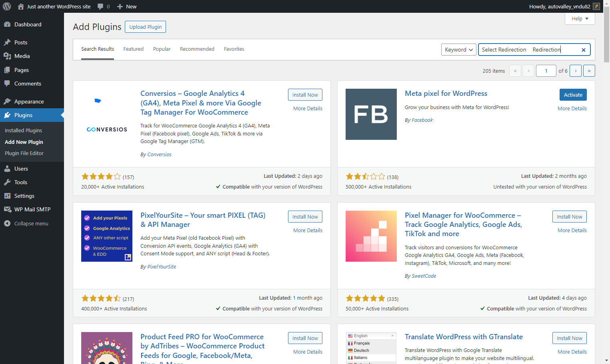Open the FB Meta pixel thumbnail
Screen dimensions: 610x364
click(371, 114)
